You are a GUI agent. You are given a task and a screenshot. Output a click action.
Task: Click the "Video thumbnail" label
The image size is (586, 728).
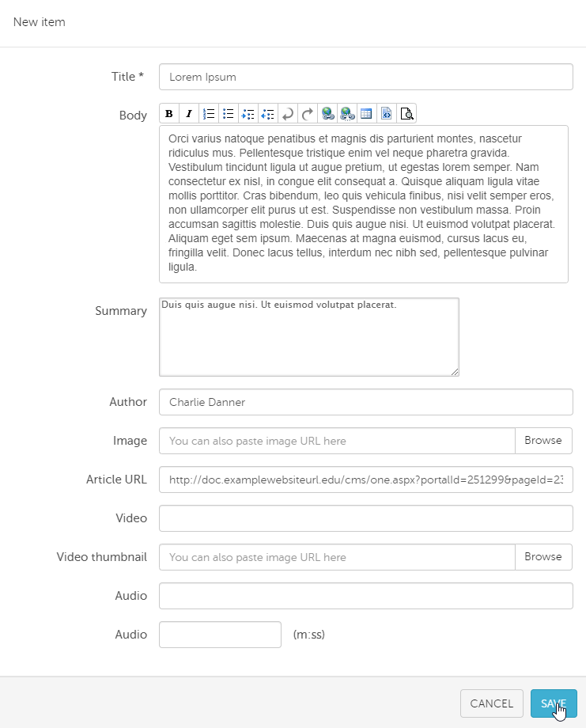point(101,556)
